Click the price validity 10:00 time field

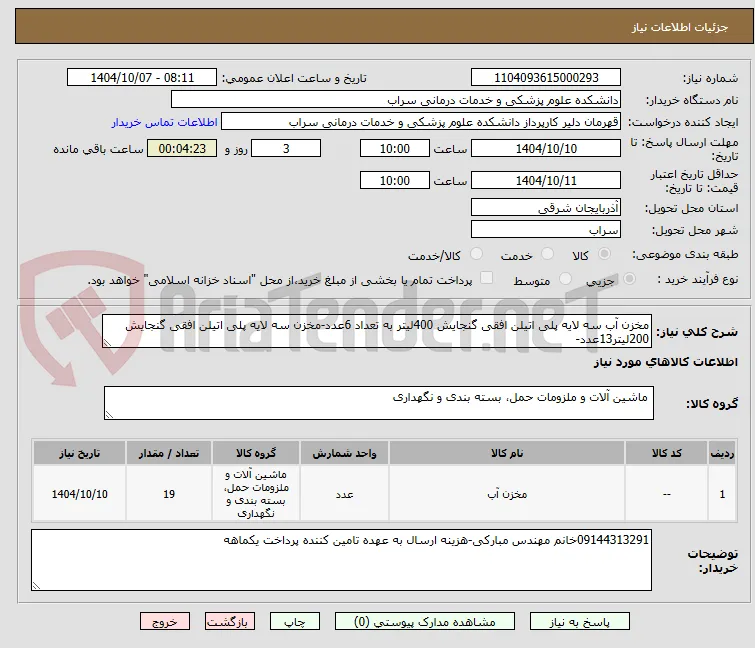tap(395, 181)
